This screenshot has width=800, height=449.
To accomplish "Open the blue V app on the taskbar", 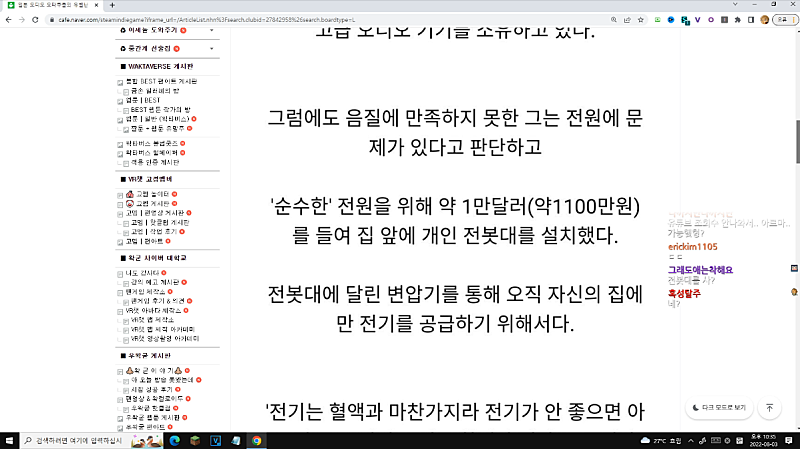I will [x=216, y=440].
